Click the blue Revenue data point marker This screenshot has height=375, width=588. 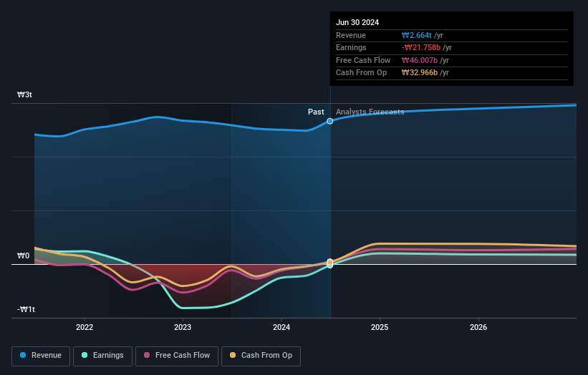[x=330, y=121]
